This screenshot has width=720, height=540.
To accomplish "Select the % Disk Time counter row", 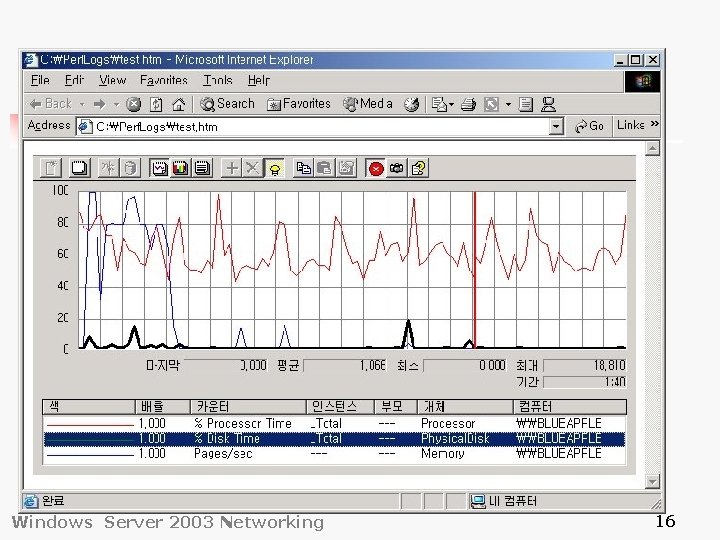I will tap(334, 439).
